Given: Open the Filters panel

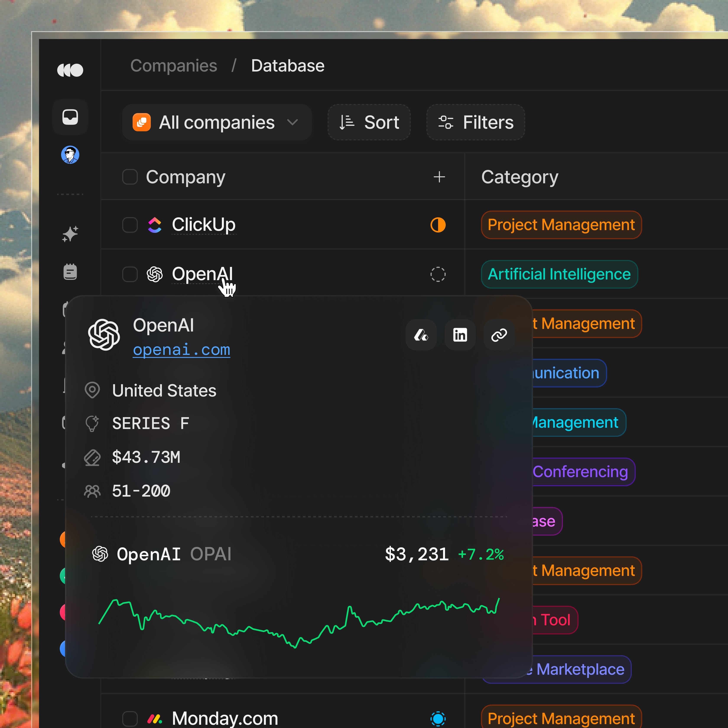Looking at the screenshot, I should (475, 122).
